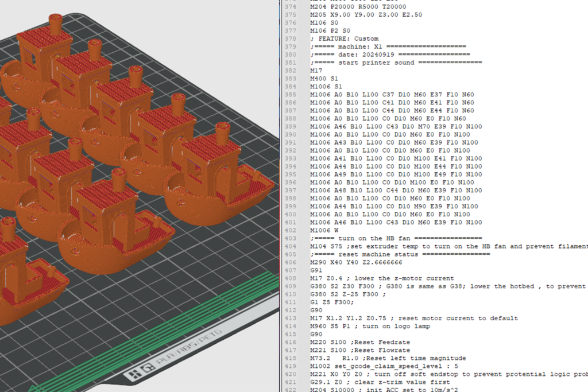The width and height of the screenshot is (588, 392).
Task: Click the line "M204 P20000 R5000 T20000"
Action: 358,7
